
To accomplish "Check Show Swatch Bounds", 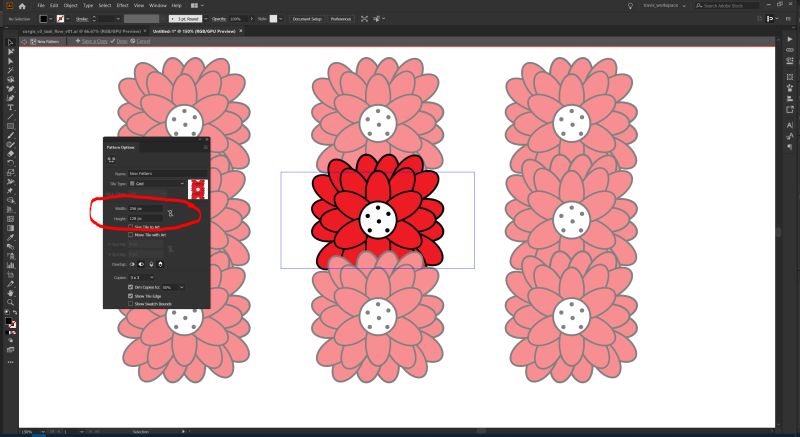I will point(131,304).
